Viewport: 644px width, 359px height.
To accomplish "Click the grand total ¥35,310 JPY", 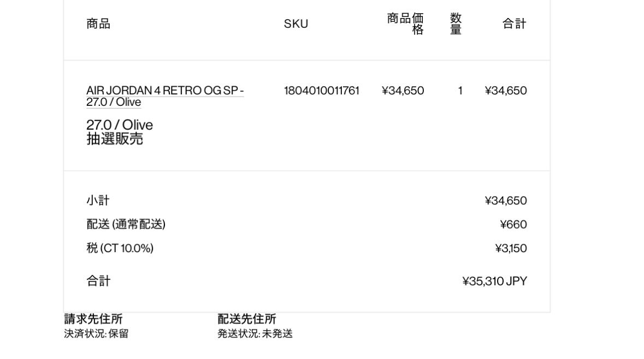I will tap(494, 281).
